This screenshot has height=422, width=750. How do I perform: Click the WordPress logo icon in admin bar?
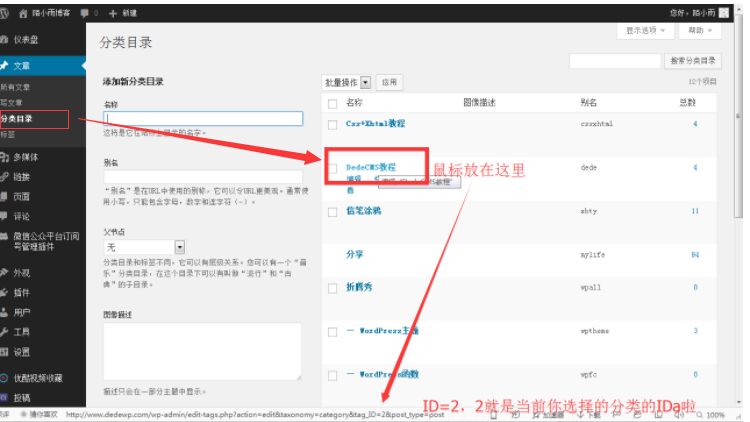point(7,13)
